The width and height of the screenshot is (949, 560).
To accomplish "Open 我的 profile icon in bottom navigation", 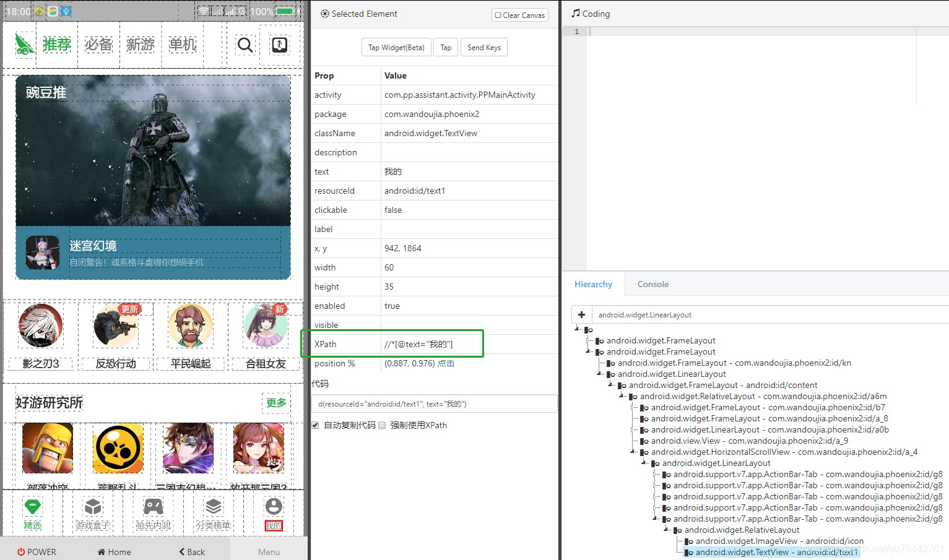I will click(x=273, y=507).
